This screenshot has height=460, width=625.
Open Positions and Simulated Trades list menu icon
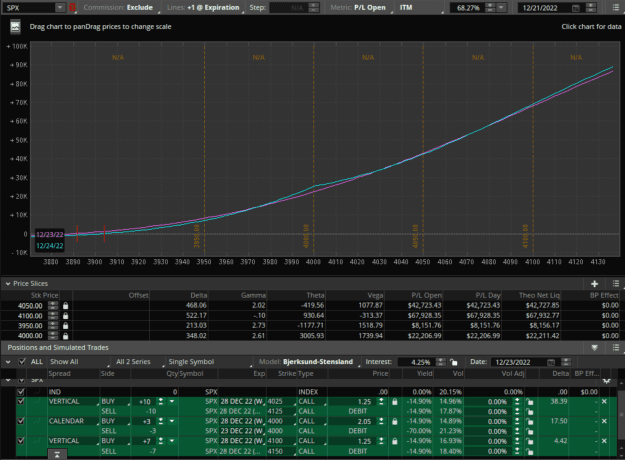tap(616, 348)
